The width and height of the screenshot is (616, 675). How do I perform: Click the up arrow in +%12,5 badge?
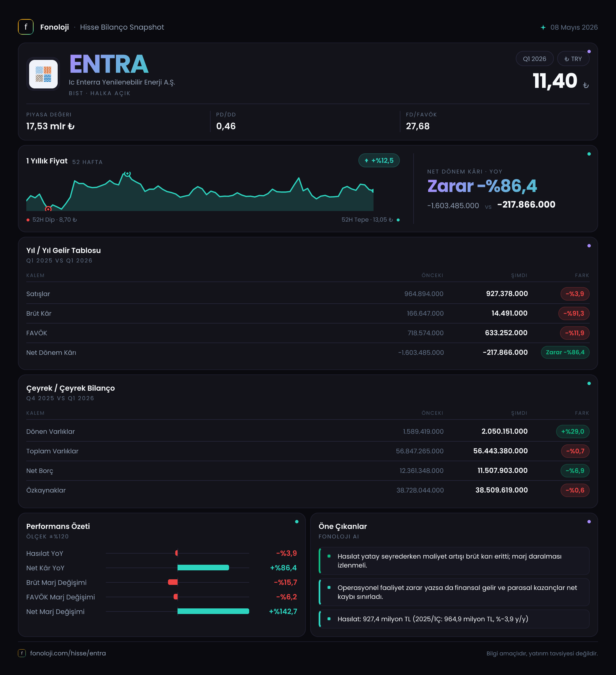(367, 161)
